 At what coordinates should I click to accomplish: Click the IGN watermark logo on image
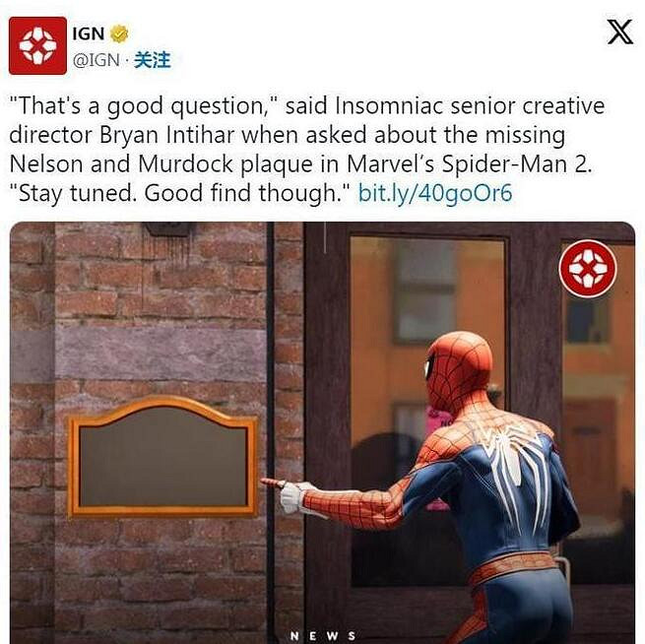[x=588, y=269]
